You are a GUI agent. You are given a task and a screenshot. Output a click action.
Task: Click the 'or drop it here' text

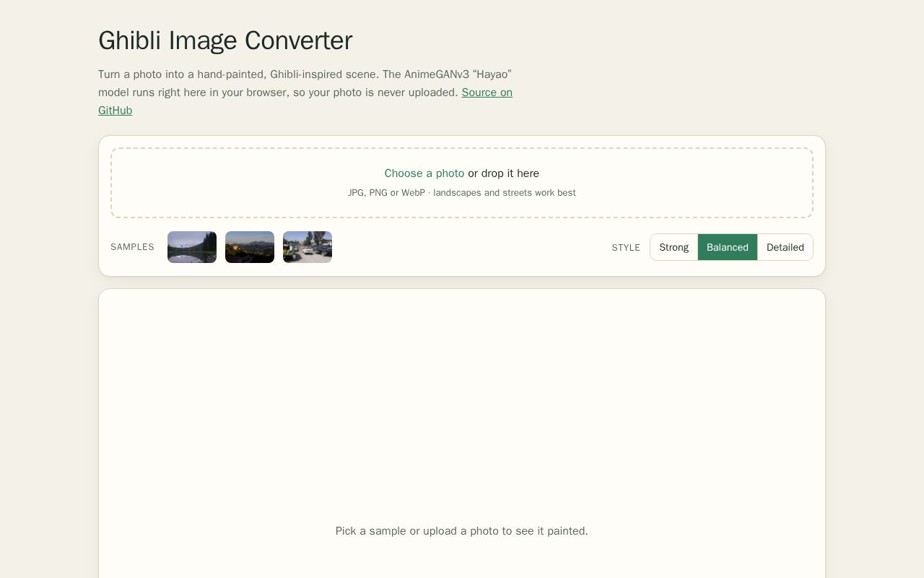click(504, 173)
